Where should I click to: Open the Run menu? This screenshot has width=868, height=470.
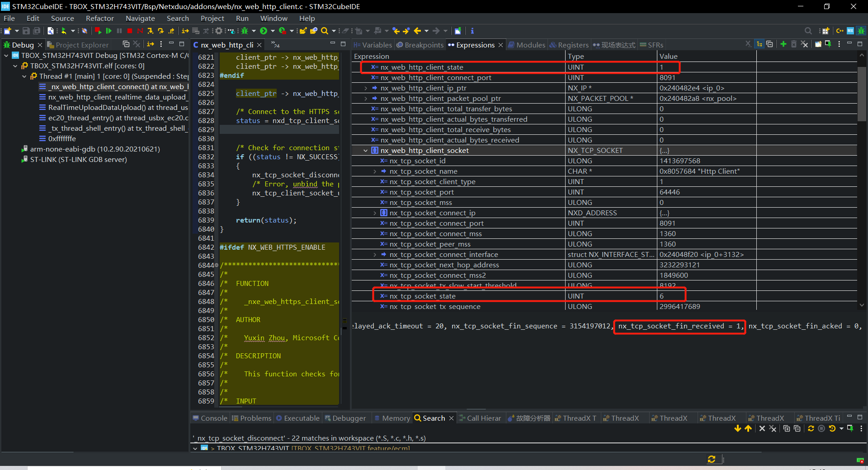[x=242, y=18]
